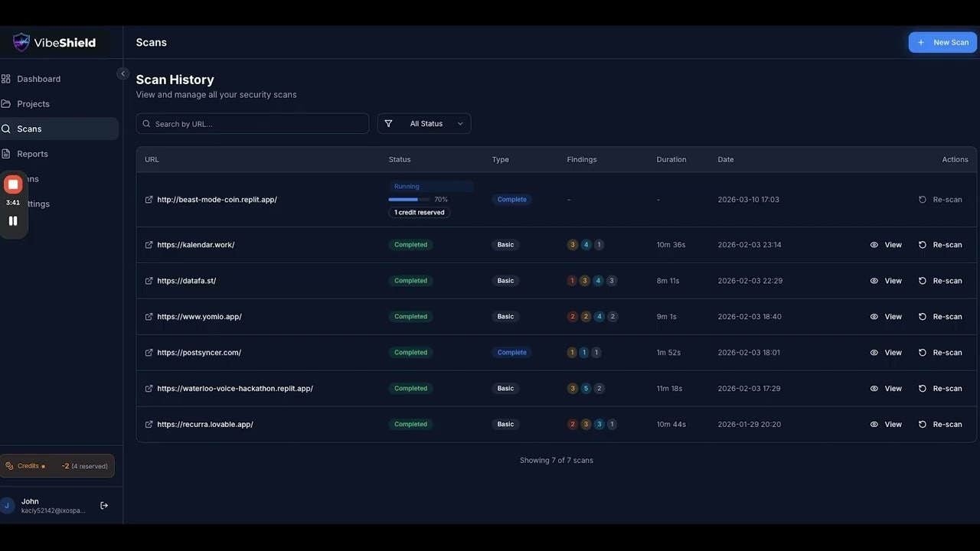Stop the screen recording with red button
Screen dimensions: 980x551
(13, 184)
